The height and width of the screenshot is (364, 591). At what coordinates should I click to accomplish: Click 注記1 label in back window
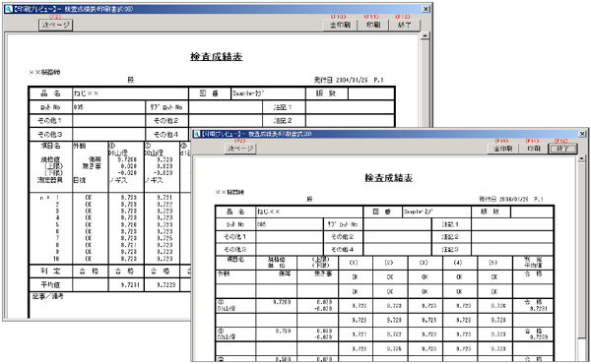283,107
